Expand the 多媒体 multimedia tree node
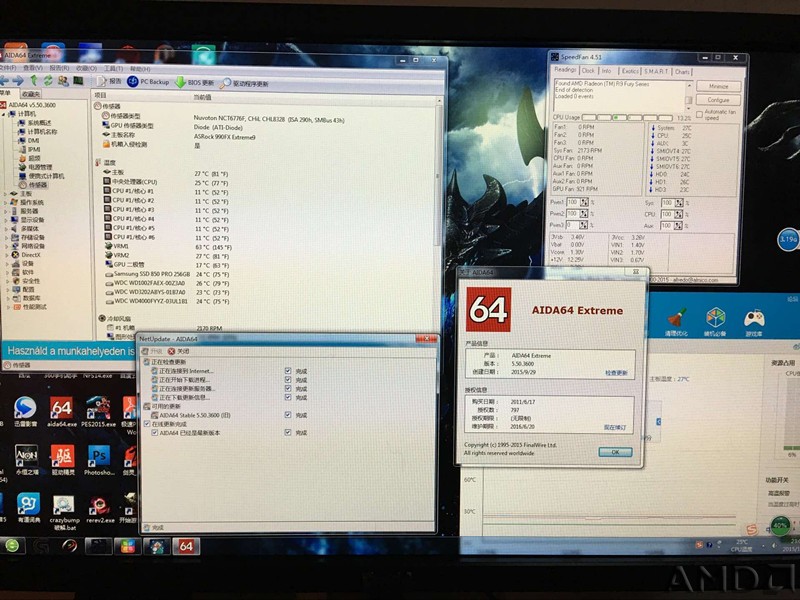Viewport: 800px width, 600px height. 5,229
